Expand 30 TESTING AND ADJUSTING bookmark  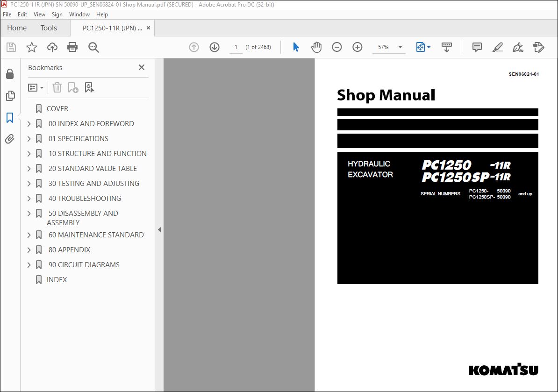(x=29, y=184)
